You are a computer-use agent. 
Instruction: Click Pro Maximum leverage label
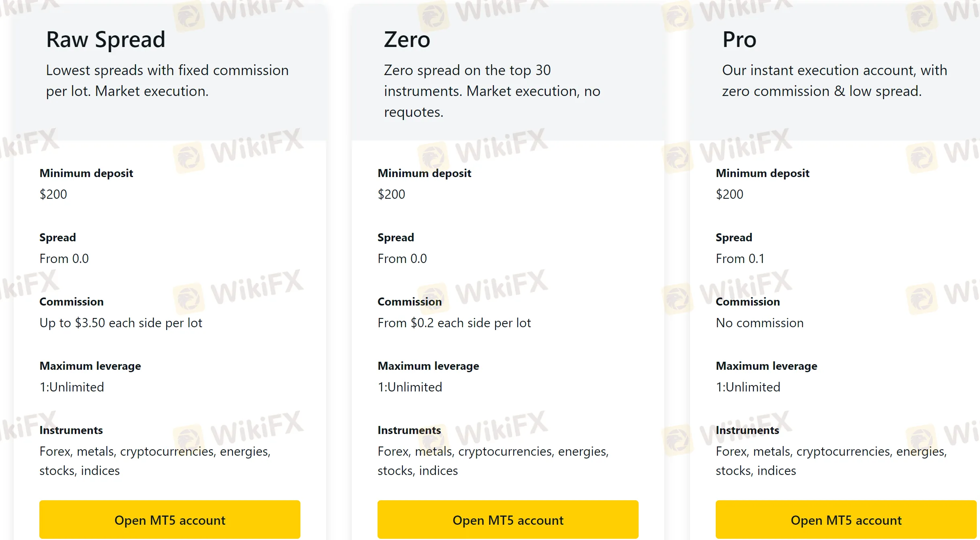(x=766, y=366)
